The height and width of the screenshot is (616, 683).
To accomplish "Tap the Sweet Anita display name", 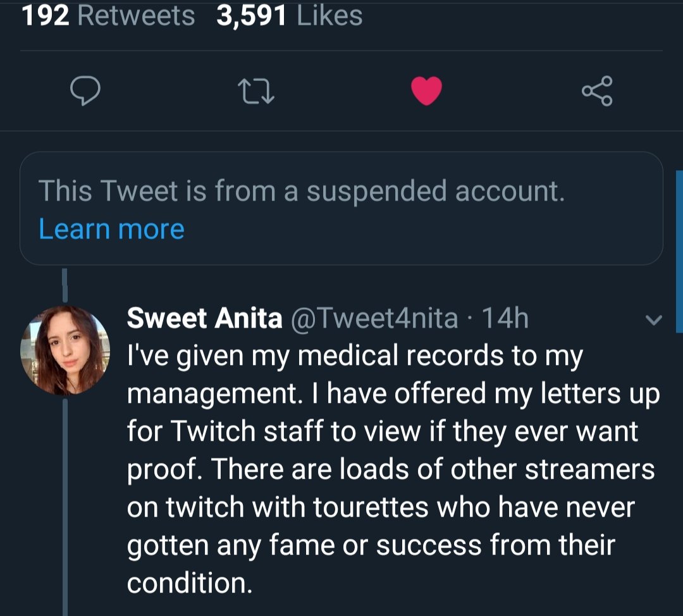I will coord(204,318).
